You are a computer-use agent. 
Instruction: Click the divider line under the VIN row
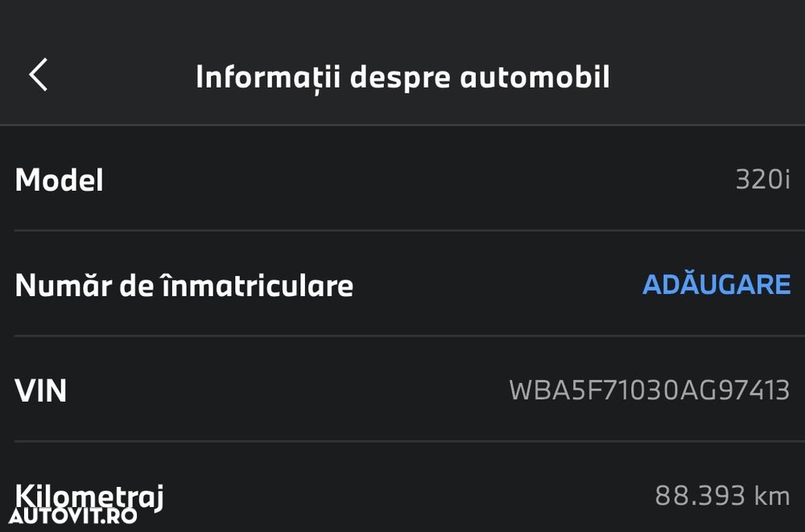(409, 441)
